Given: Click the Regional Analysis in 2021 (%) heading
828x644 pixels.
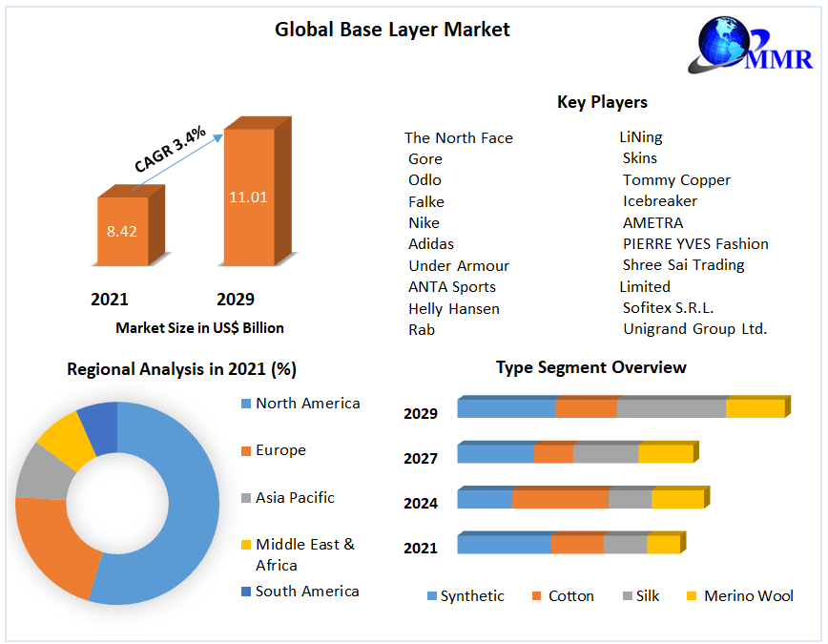Looking at the screenshot, I should tap(181, 369).
